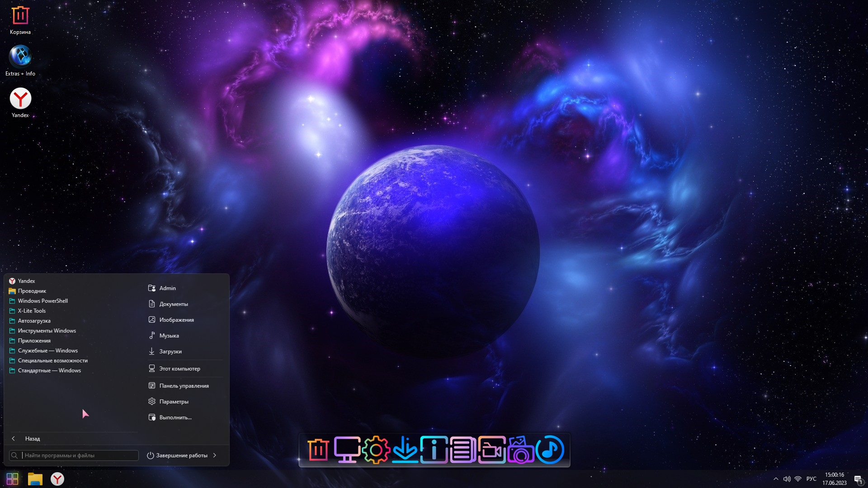Image resolution: width=868 pixels, height=488 pixels.
Task: Open the volume control in system tray
Action: click(x=787, y=479)
